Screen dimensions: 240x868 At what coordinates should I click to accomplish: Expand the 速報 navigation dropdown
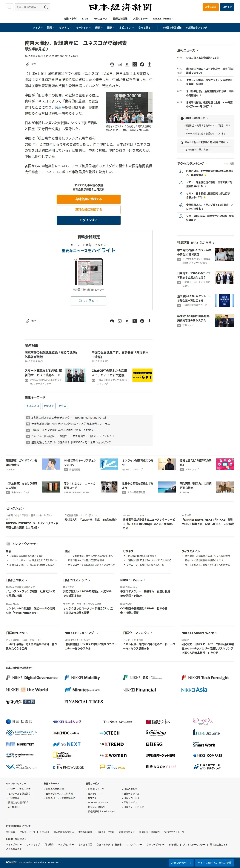(x=51, y=28)
